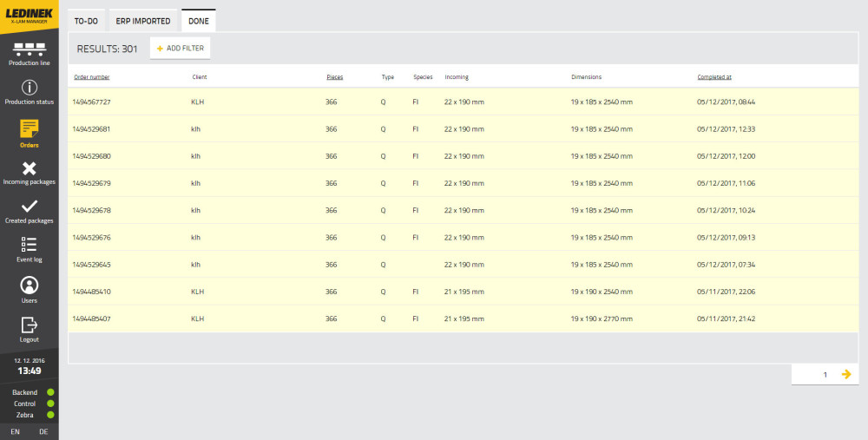
Task: Switch language to DE
Action: click(x=43, y=431)
